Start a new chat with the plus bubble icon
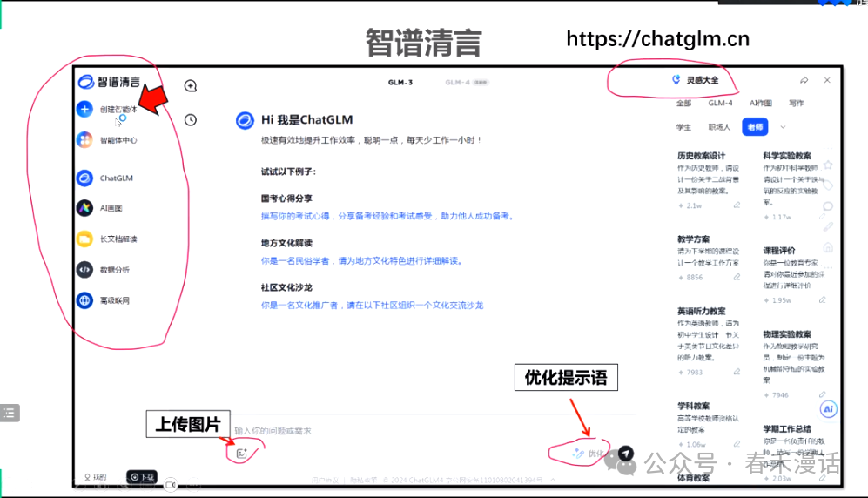This screenshot has width=868, height=498. (191, 86)
